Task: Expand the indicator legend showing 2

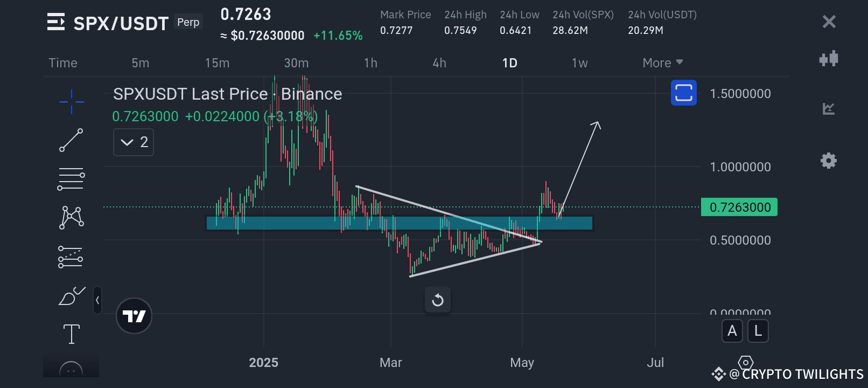Action: pyautogui.click(x=134, y=142)
